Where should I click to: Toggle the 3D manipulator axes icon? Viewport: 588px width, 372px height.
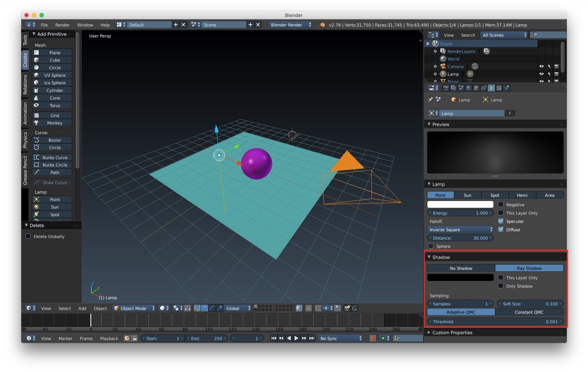pyautogui.click(x=197, y=308)
